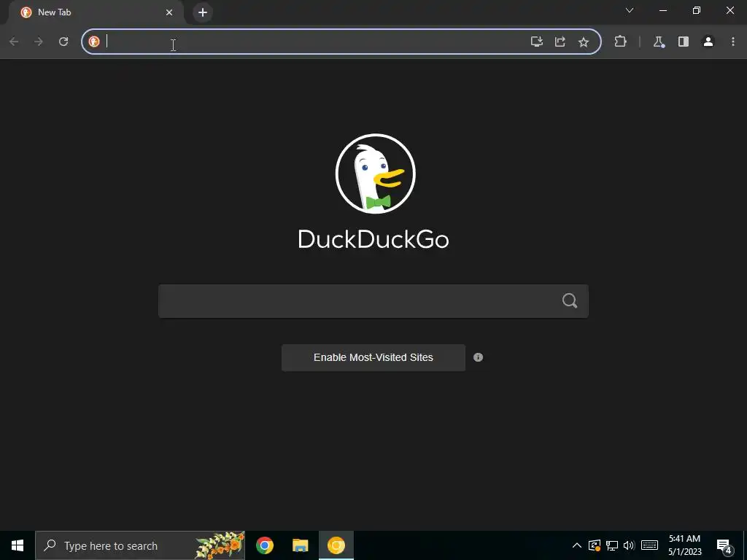Expand the tab search chevron

click(x=630, y=10)
